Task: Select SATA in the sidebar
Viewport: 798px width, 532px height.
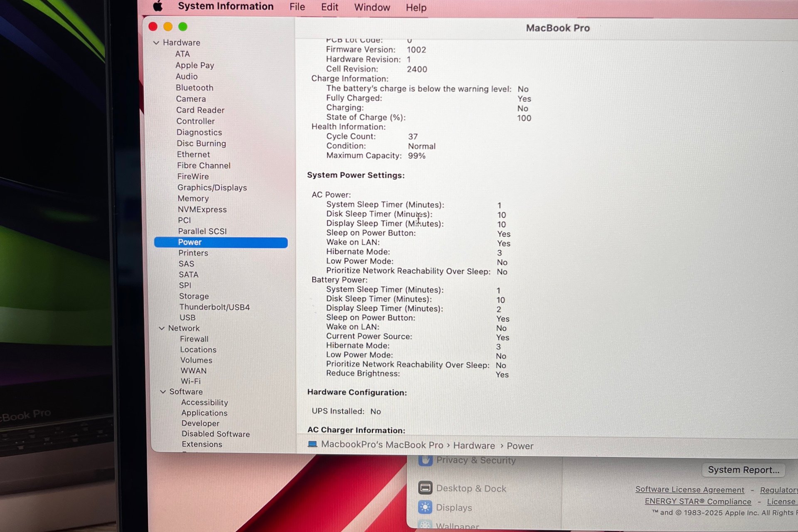Action: coord(189,275)
